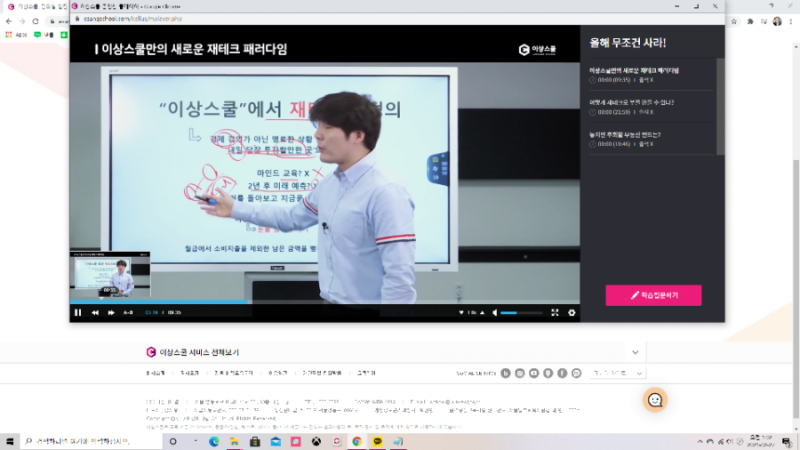Click the taskbar clock and date

(x=761, y=441)
